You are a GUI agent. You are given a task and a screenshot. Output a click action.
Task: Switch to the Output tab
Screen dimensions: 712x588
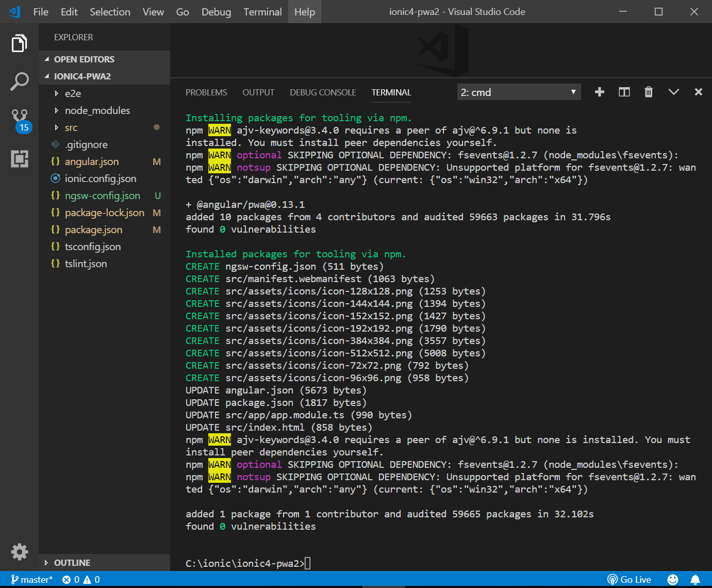pos(258,92)
